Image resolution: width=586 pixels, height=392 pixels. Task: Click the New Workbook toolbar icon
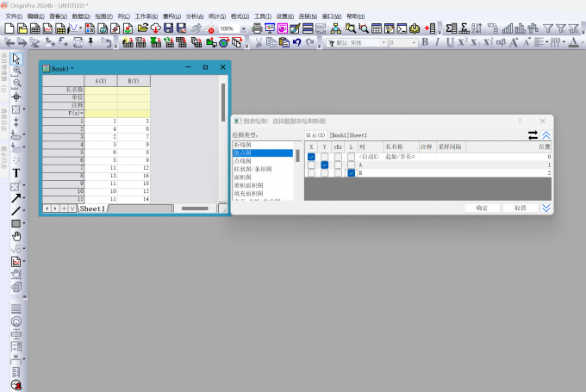tap(34, 28)
